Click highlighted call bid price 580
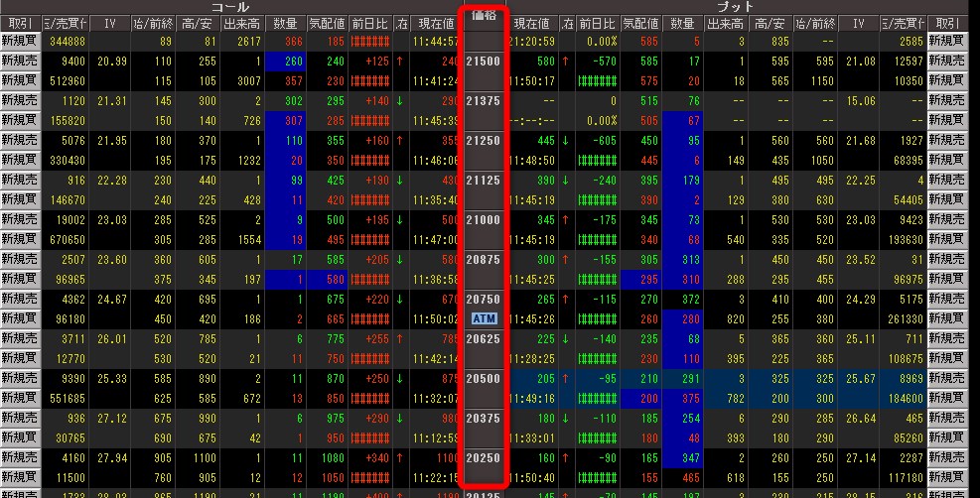The width and height of the screenshot is (980, 498). (x=327, y=279)
